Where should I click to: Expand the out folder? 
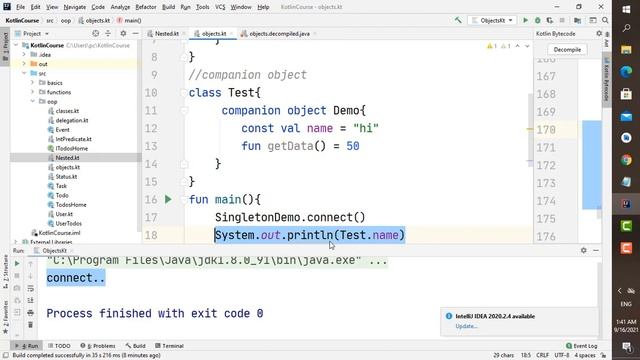24,64
